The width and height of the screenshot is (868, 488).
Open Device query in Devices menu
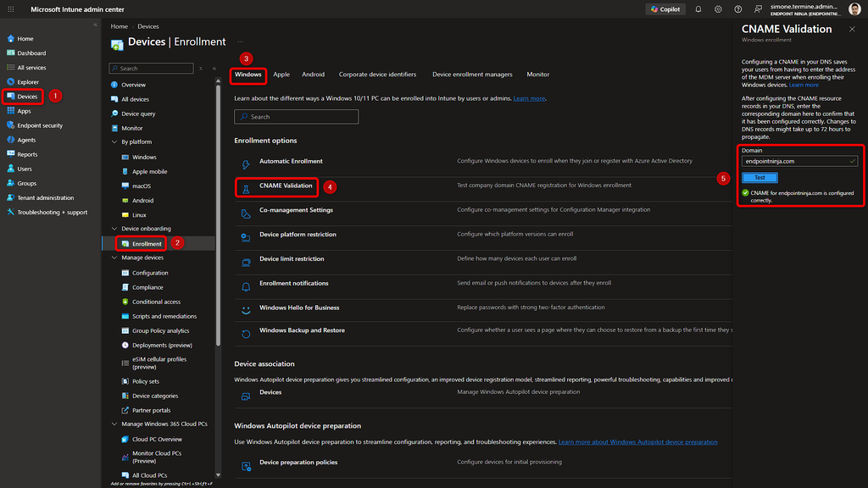138,114
